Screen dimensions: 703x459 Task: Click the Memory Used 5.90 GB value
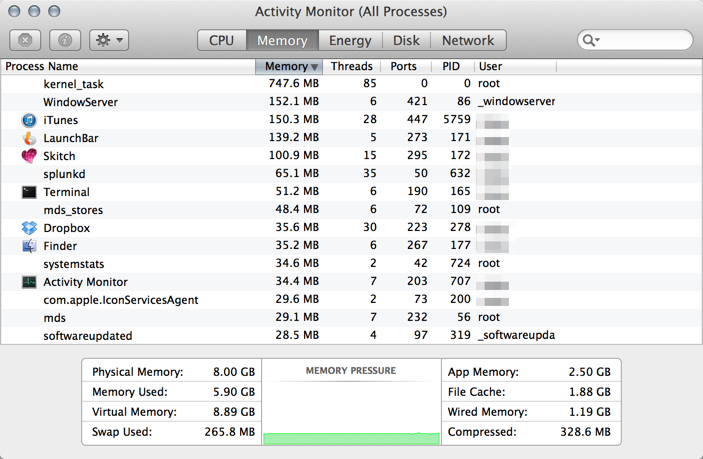234,392
